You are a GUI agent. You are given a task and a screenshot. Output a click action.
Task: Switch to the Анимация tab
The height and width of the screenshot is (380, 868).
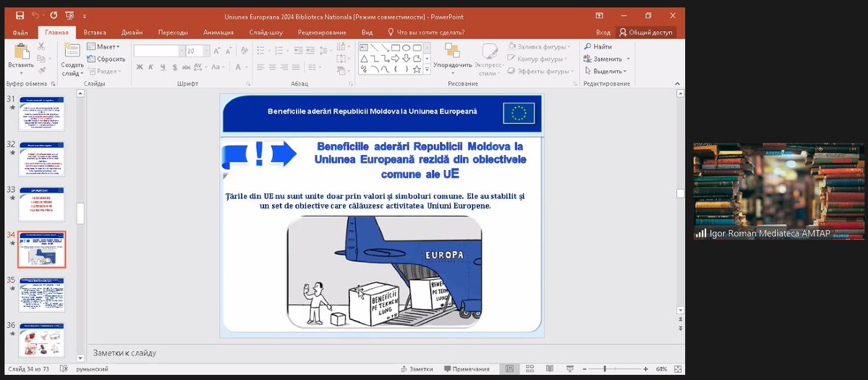pos(218,33)
